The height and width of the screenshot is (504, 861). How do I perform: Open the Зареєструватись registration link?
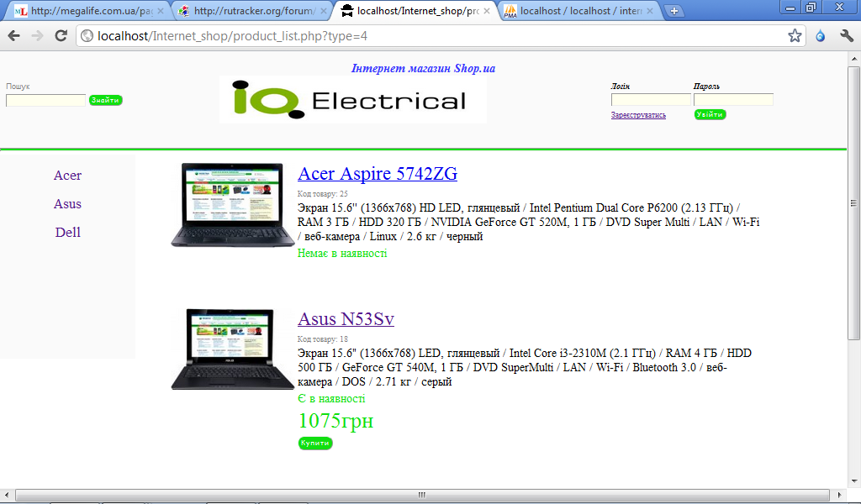click(x=638, y=115)
